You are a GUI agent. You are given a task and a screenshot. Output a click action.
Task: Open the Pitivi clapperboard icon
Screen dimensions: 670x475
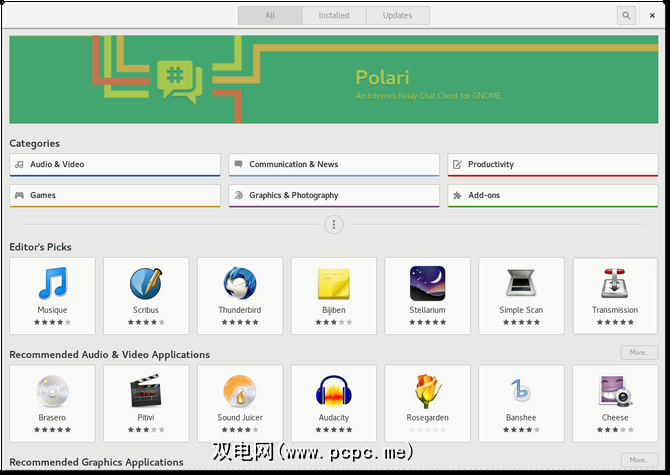[x=146, y=390]
